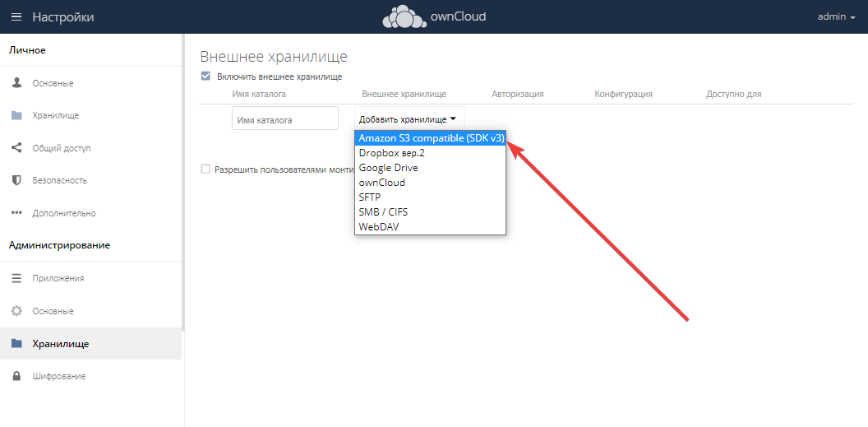Choose ownCloud from the storage list

pos(430,182)
